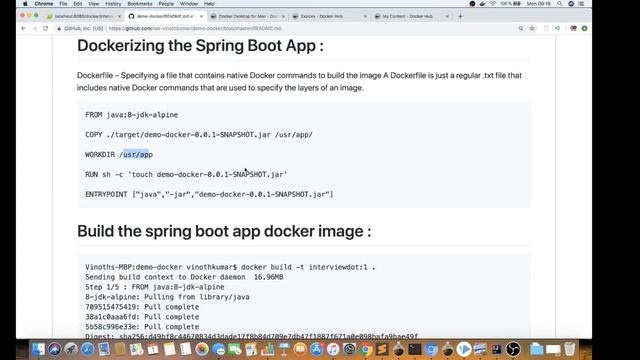The height and width of the screenshot is (360, 640).
Task: Click heading 'Build the spring boot app docker image'
Action: [224, 231]
